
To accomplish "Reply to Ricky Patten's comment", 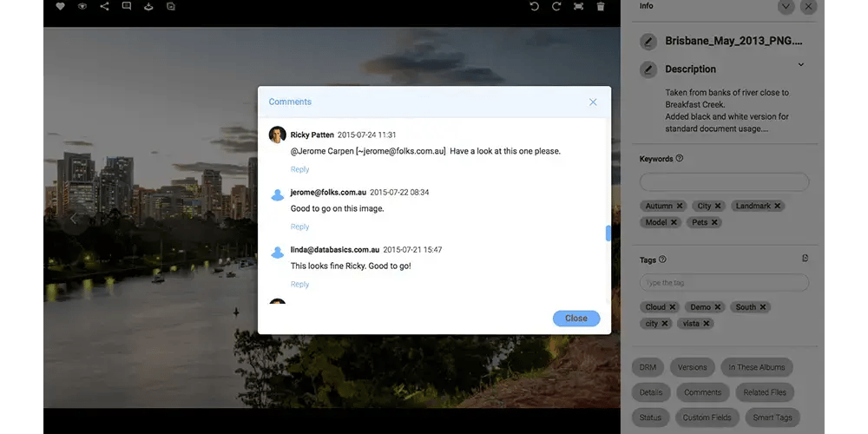I will [x=299, y=169].
